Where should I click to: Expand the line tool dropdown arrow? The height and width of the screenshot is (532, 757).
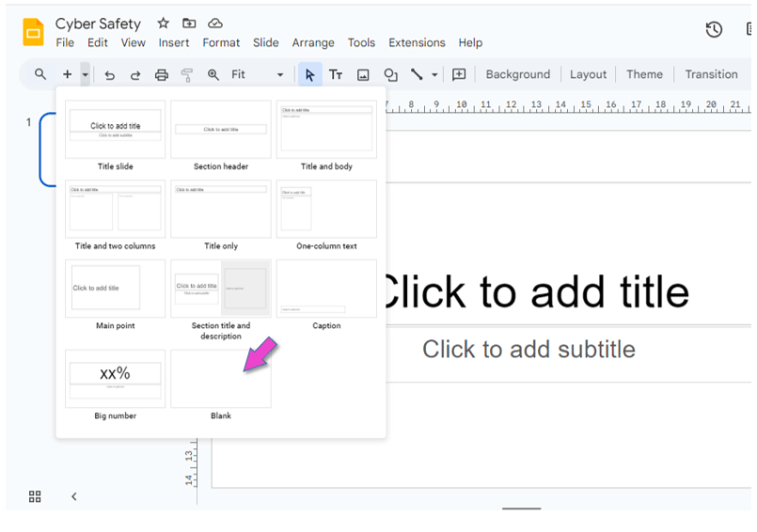(x=434, y=75)
